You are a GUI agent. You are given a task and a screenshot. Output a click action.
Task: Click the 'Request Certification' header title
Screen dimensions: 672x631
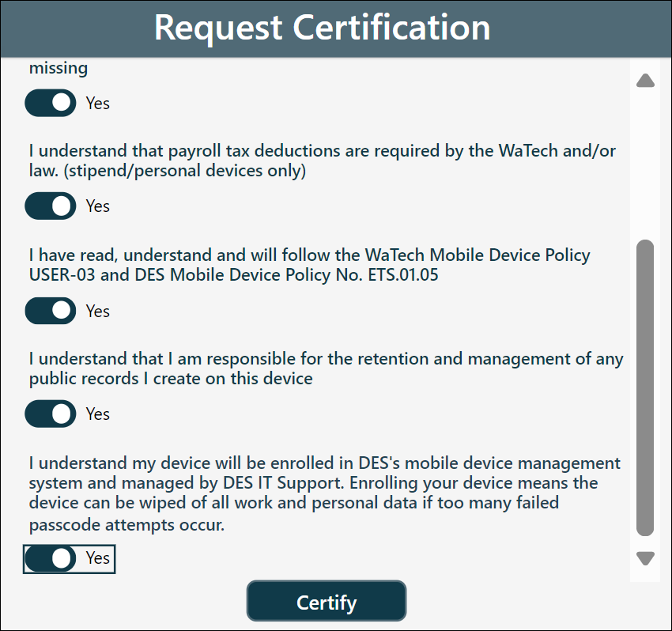(323, 28)
